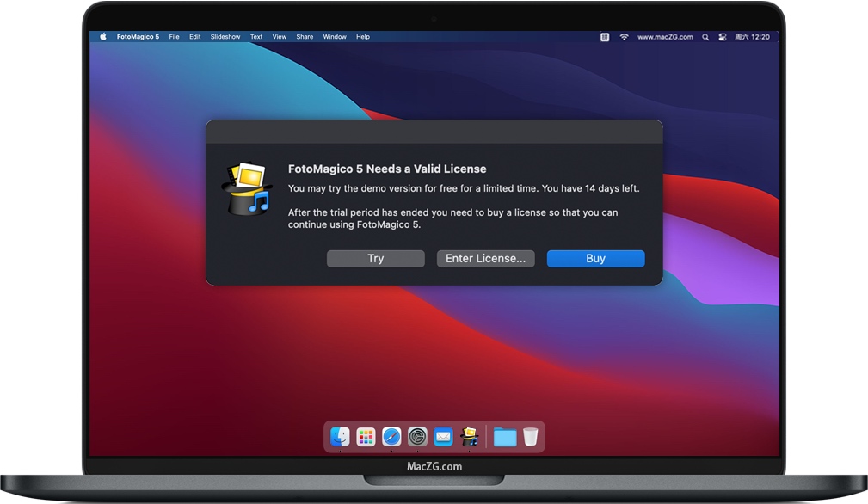
Task: Show Wi-Fi status in menu bar
Action: [x=624, y=37]
